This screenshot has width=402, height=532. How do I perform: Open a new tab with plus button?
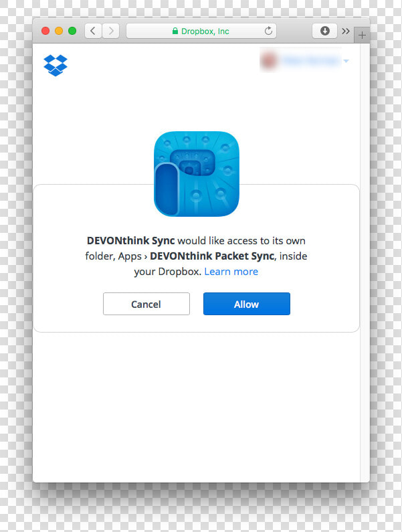pos(362,35)
